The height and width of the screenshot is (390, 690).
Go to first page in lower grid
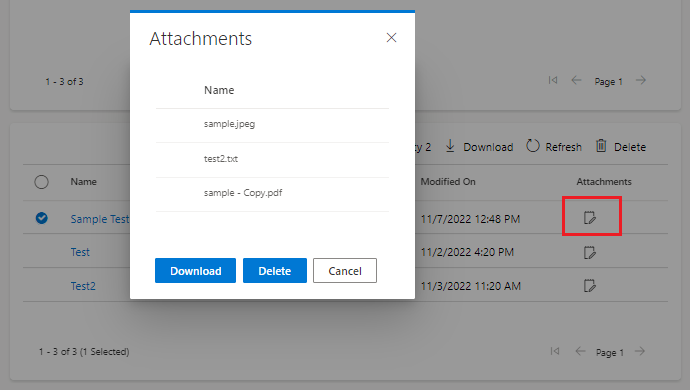554,351
